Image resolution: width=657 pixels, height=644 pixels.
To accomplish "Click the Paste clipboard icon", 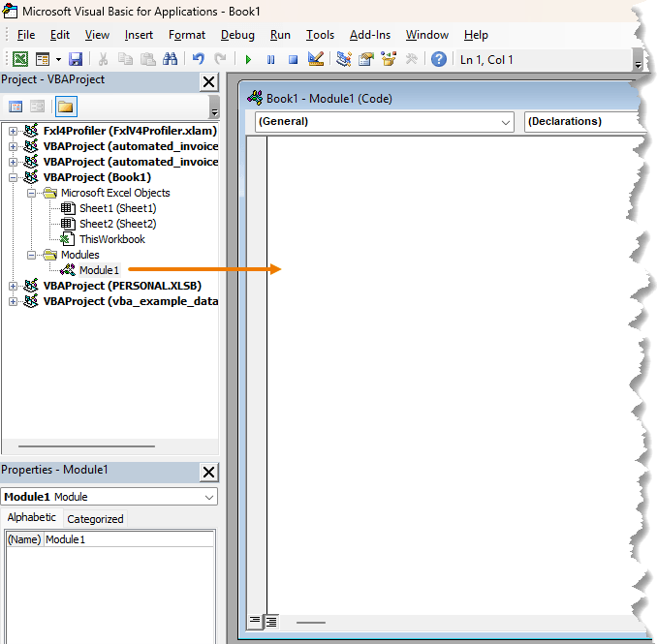I will [147, 59].
